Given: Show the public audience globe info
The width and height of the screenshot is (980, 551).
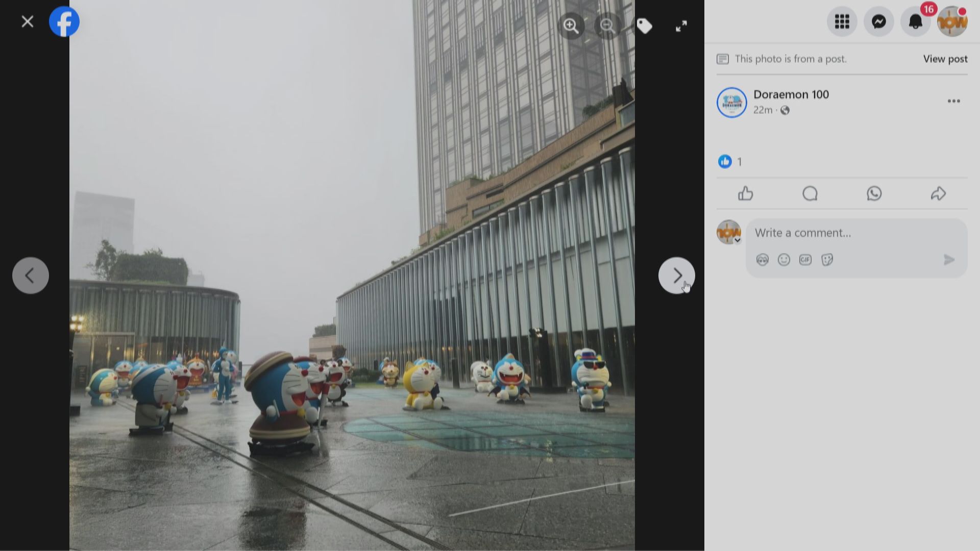Looking at the screenshot, I should 785,110.
